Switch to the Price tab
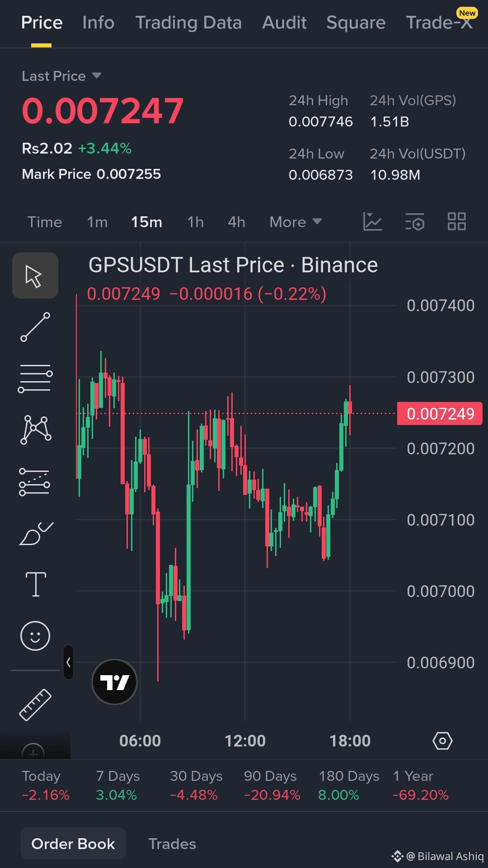 42,23
